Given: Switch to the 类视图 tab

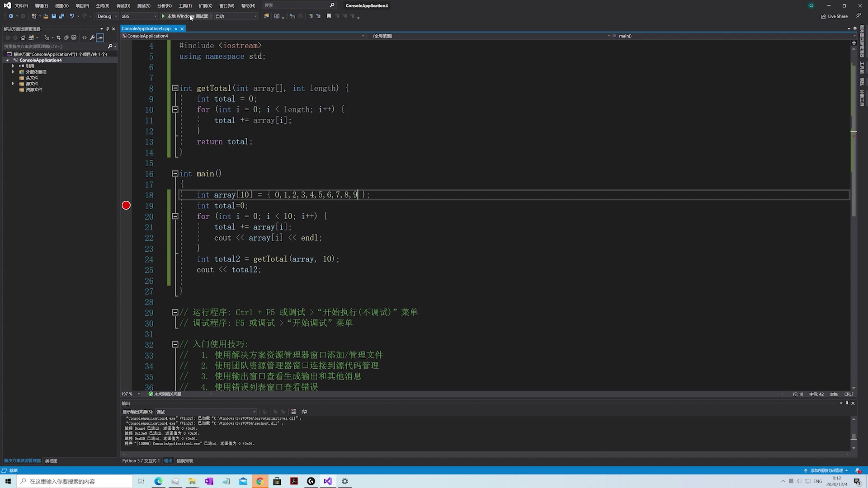Looking at the screenshot, I should pyautogui.click(x=51, y=461).
